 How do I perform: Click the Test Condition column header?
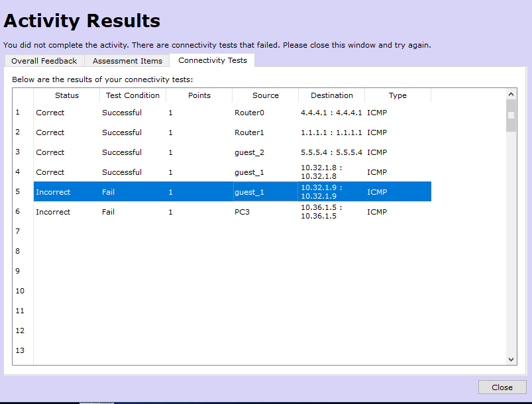pyautogui.click(x=133, y=95)
